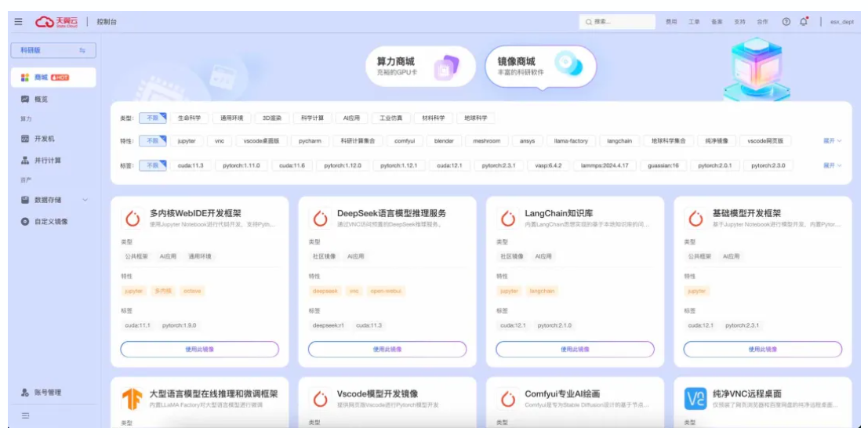Expand the 特性 filter row with 展开

tap(832, 141)
